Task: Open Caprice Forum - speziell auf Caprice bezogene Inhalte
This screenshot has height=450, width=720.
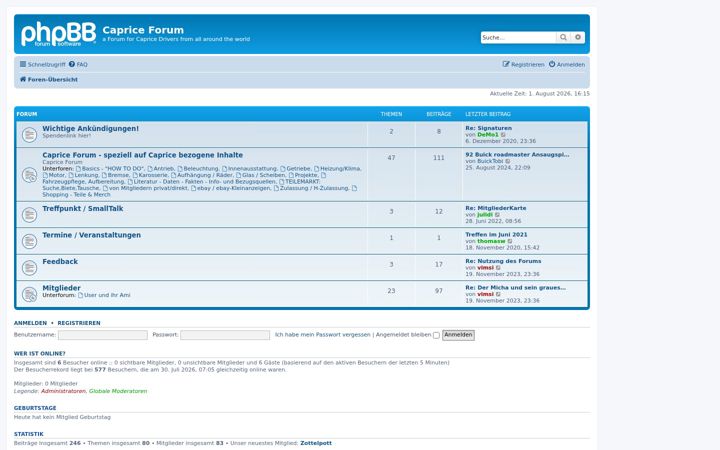Action: (143, 155)
